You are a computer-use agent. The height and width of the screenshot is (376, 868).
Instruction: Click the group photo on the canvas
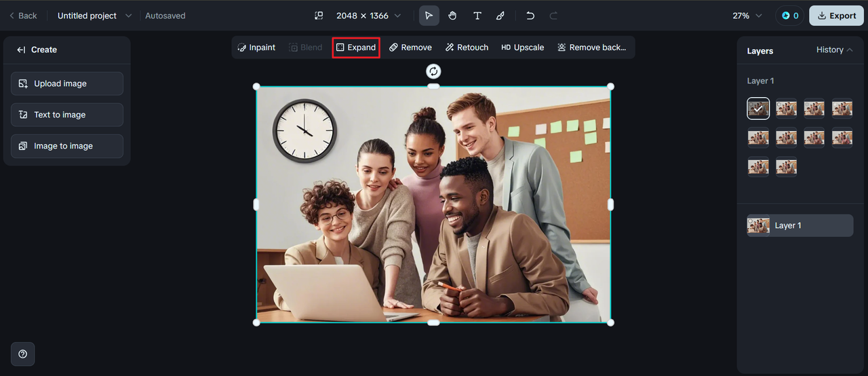tap(433, 204)
